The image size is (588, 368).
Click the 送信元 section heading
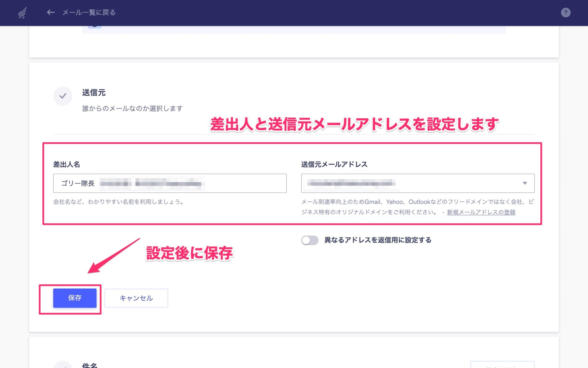coord(94,93)
